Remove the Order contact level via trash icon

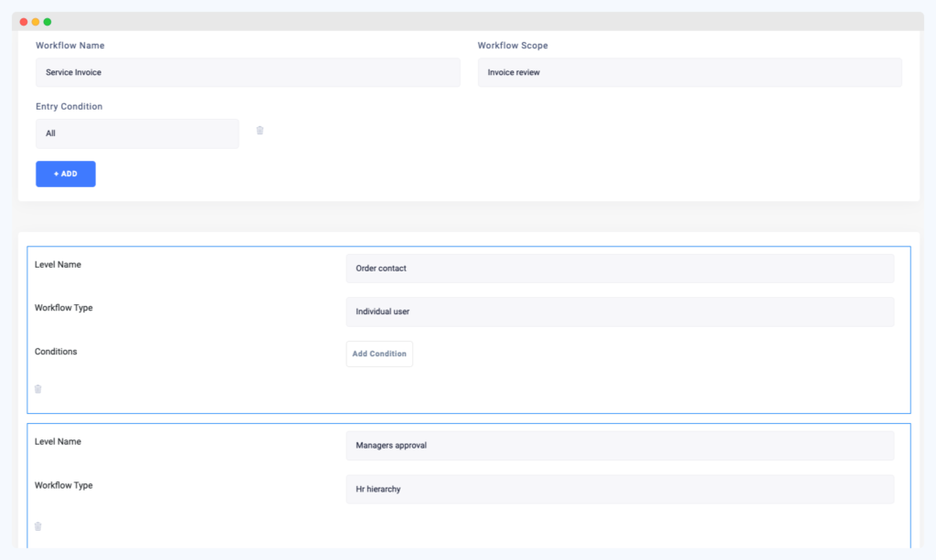click(x=37, y=388)
